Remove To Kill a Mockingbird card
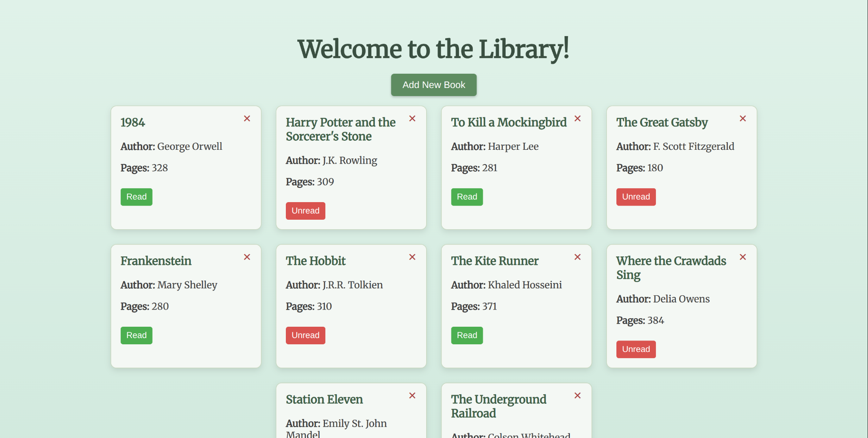The height and width of the screenshot is (438, 868). [577, 118]
